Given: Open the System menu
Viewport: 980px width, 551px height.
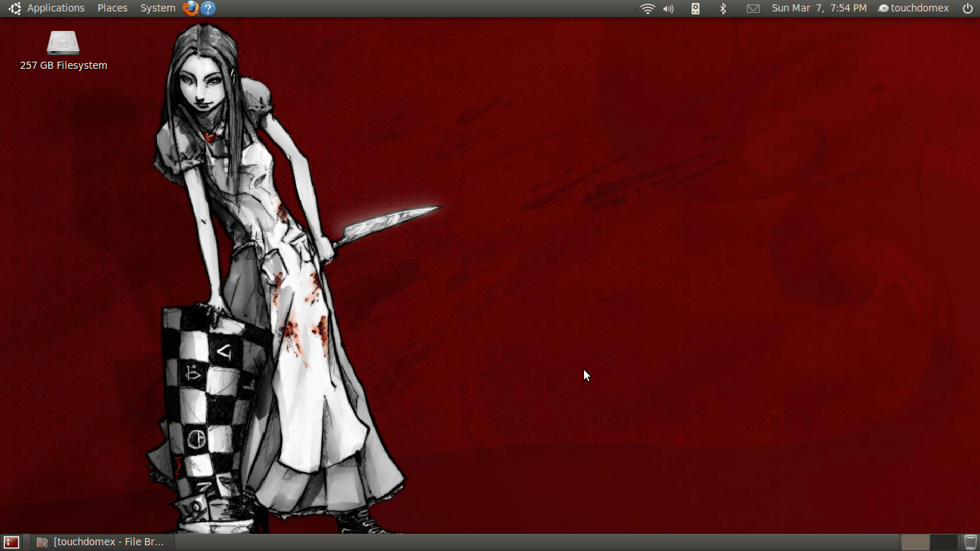Looking at the screenshot, I should click(158, 9).
